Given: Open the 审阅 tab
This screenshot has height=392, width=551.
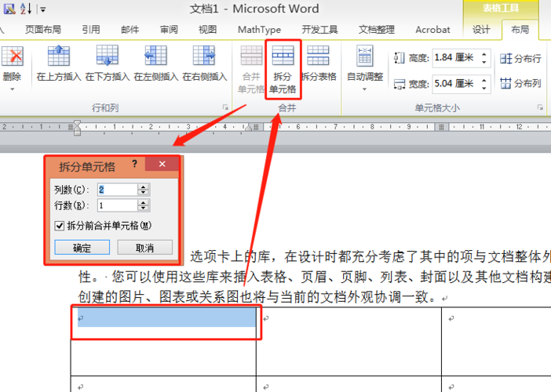Looking at the screenshot, I should click(x=169, y=30).
